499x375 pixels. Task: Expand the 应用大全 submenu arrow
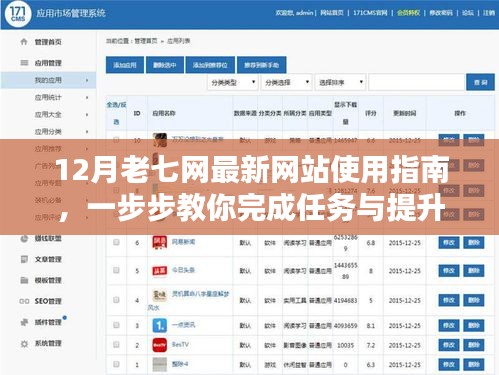[x=87, y=115]
